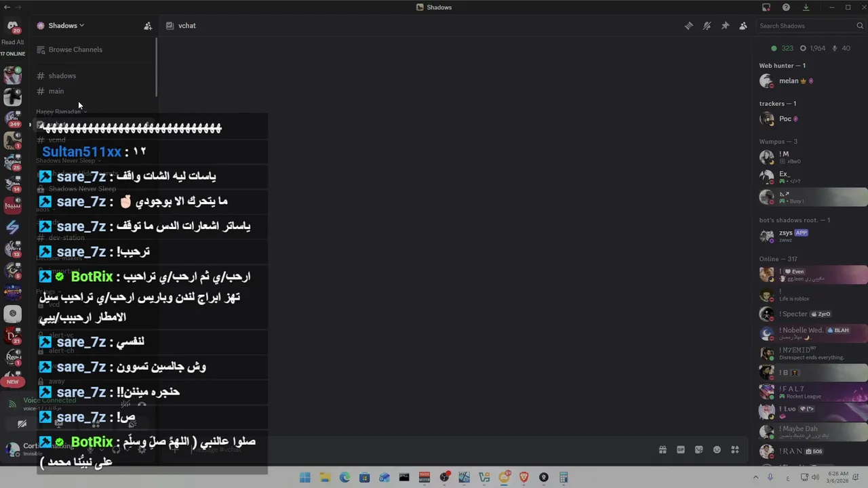
Task: Open the apps launcher icon in message bar
Action: pyautogui.click(x=736, y=450)
